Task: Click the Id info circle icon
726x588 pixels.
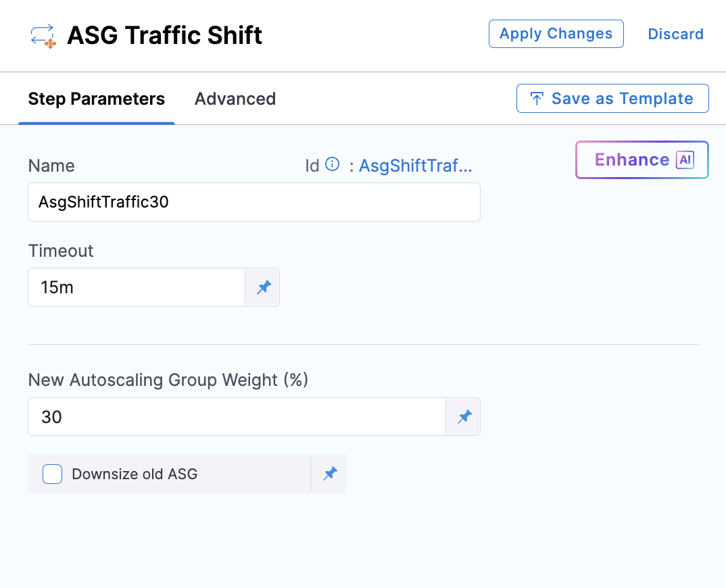Action: point(332,164)
